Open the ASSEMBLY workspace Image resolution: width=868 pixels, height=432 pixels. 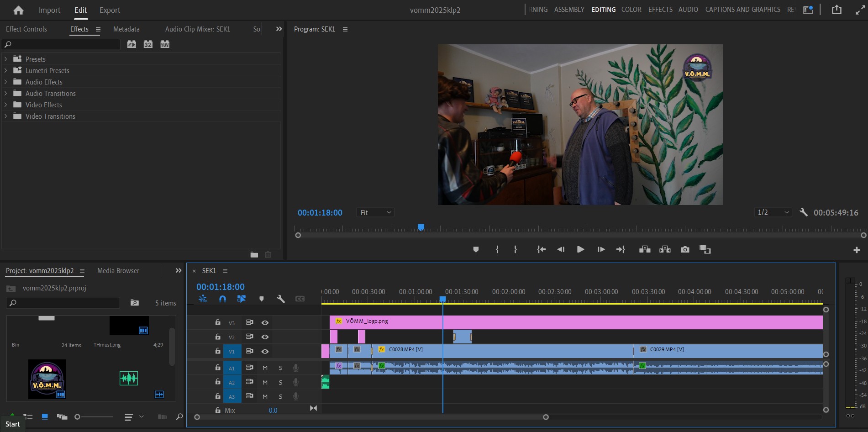coord(569,10)
